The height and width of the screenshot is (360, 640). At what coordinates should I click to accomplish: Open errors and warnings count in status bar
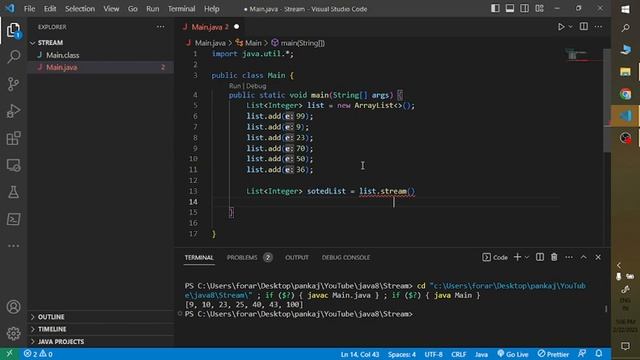(38, 354)
